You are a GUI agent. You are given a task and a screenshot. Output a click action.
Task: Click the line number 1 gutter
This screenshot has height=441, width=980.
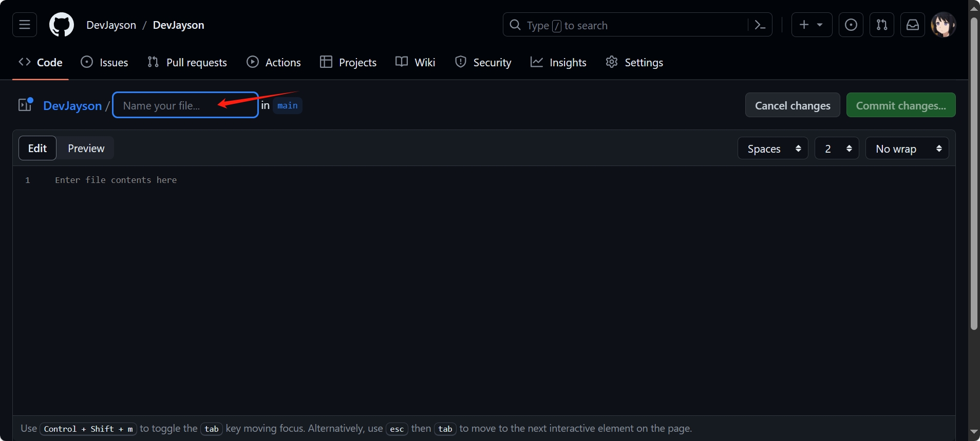click(x=28, y=180)
